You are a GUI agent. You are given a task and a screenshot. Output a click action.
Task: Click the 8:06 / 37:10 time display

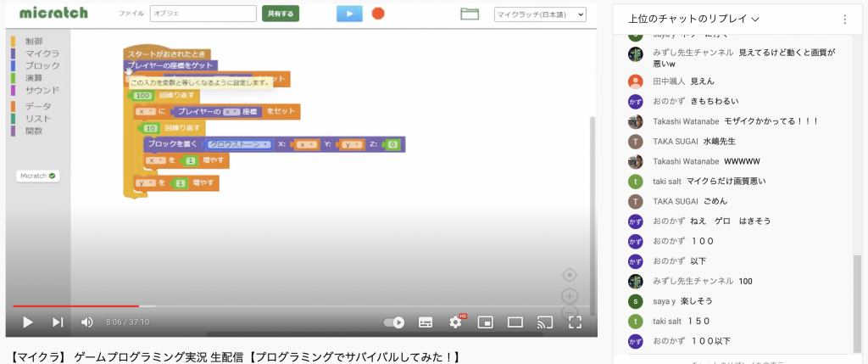127,322
